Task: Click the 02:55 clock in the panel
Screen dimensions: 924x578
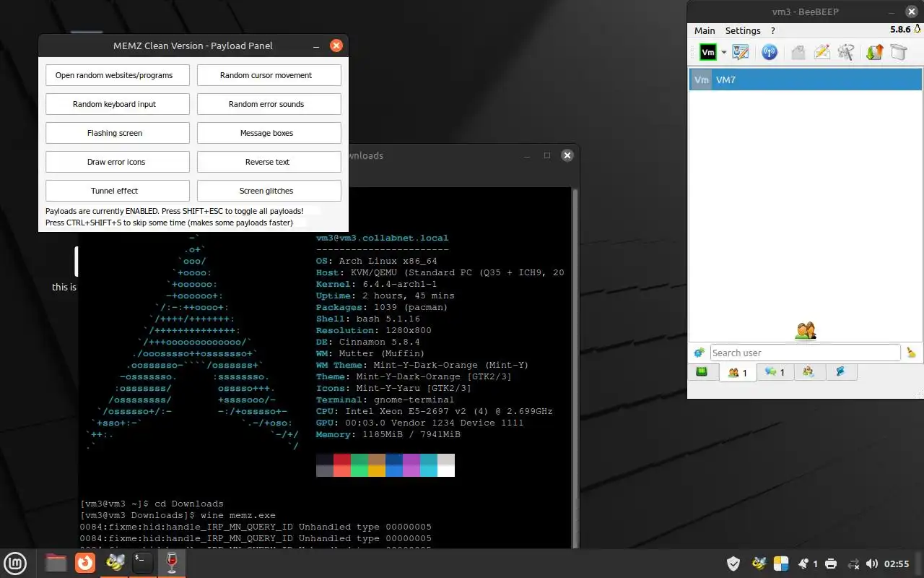Action: tap(897, 564)
